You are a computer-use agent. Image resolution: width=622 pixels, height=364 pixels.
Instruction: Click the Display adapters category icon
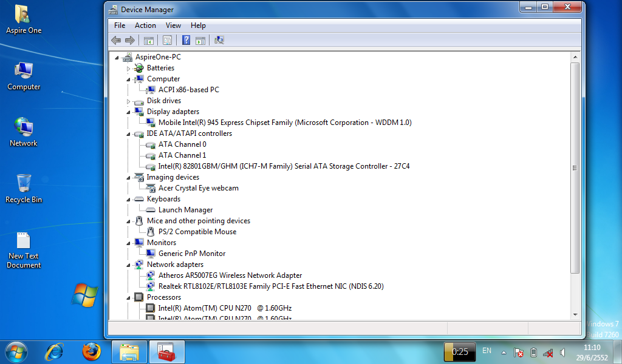point(138,112)
